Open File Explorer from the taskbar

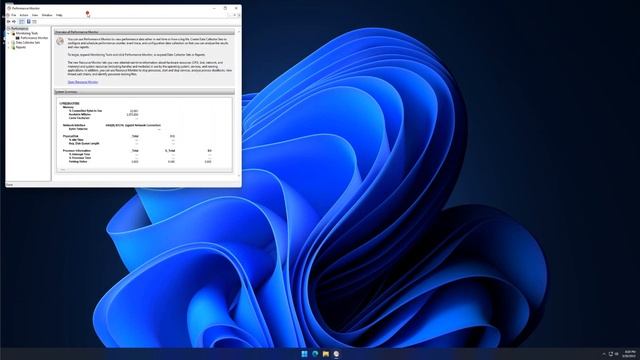pyautogui.click(x=326, y=354)
